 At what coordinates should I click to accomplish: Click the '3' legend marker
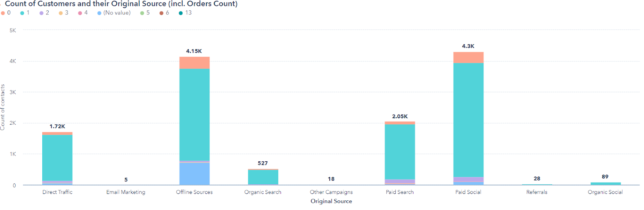61,13
